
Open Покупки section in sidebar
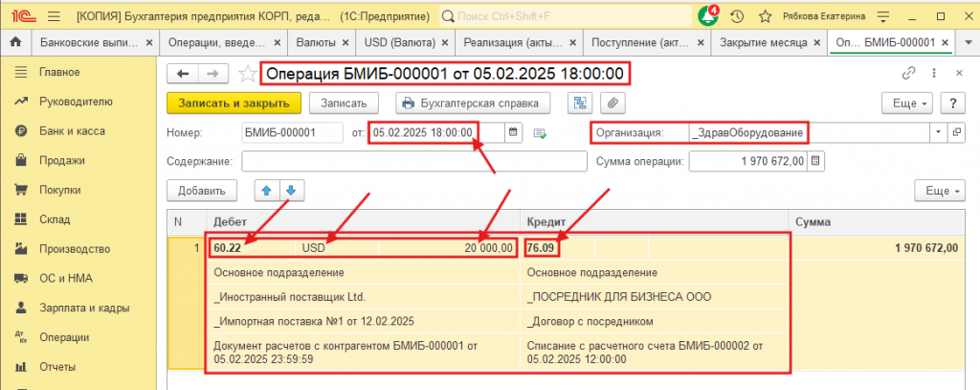[60, 190]
